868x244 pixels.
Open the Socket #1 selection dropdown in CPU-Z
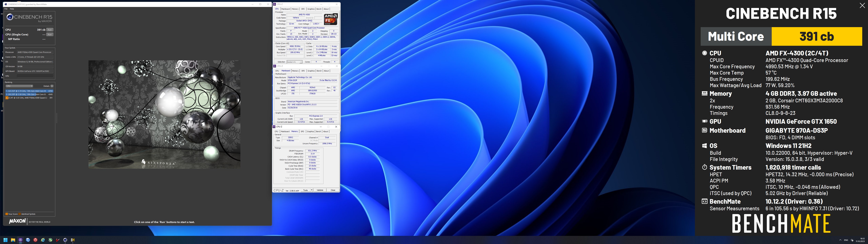coord(294,62)
